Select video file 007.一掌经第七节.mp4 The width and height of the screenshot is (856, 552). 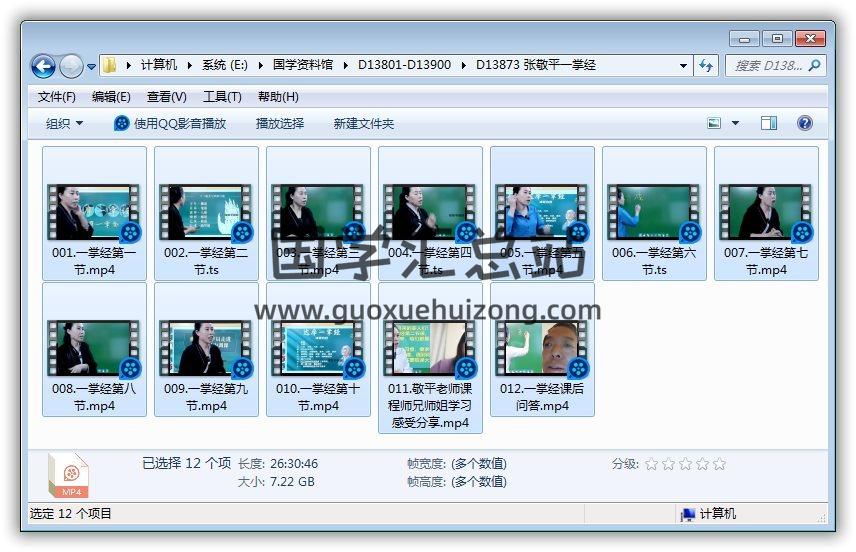[766, 213]
